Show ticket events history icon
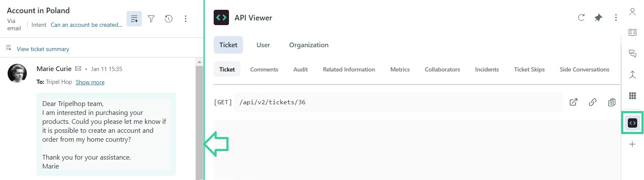Viewport: 644px width, 180px height. click(169, 19)
